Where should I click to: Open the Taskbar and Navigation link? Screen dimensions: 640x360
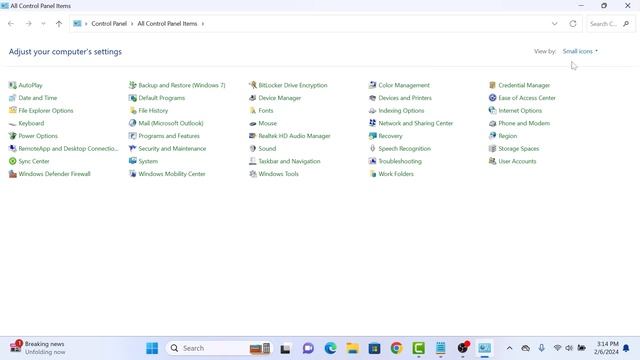[x=289, y=161]
